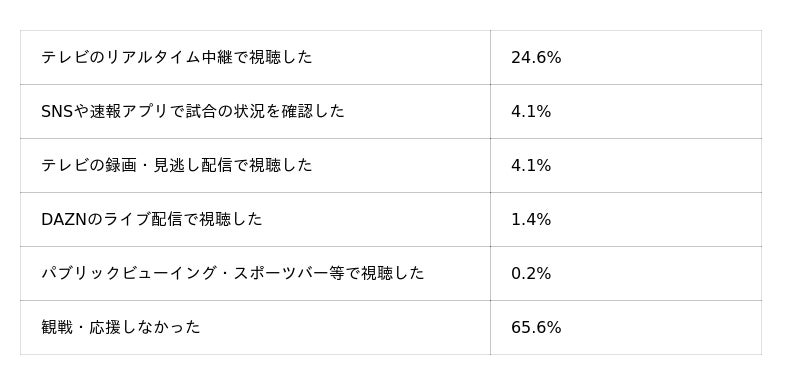Click the 観戦 text in last row
The image size is (800, 385).
pos(57,327)
